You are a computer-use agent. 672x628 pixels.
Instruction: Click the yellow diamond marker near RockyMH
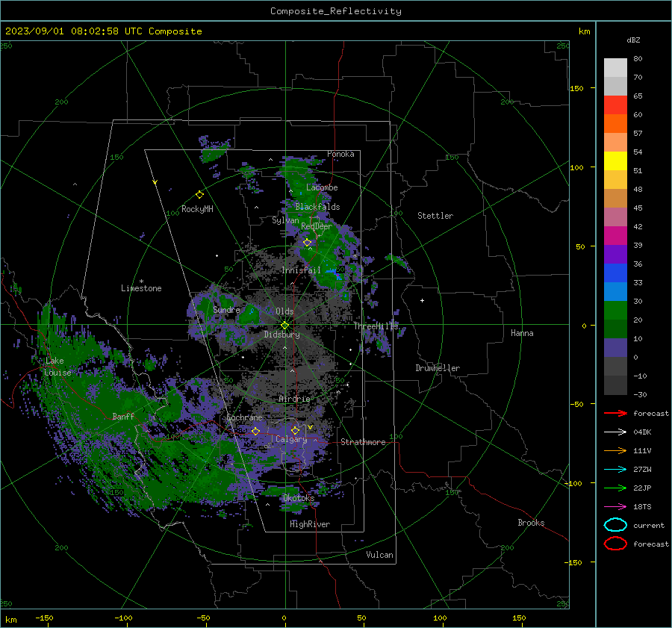[199, 195]
